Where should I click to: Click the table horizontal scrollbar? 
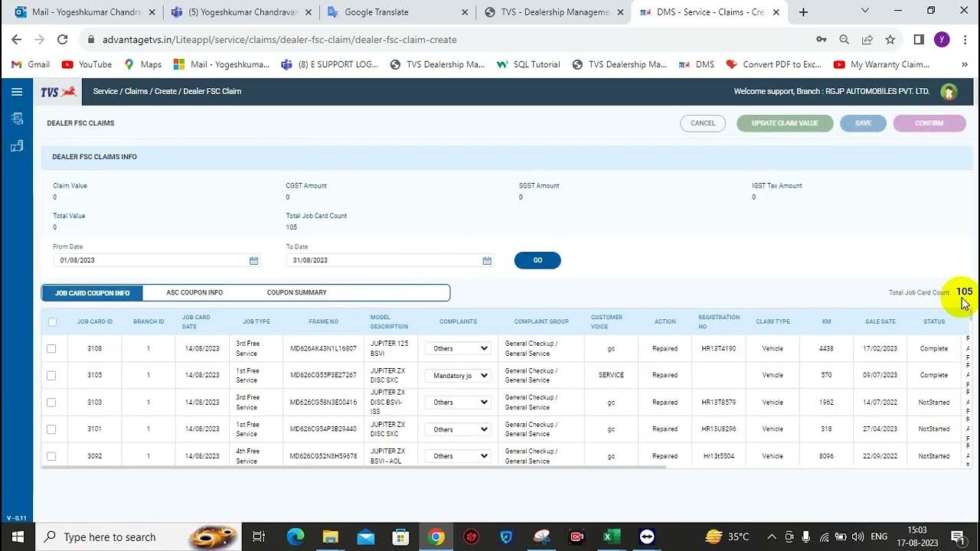point(354,467)
